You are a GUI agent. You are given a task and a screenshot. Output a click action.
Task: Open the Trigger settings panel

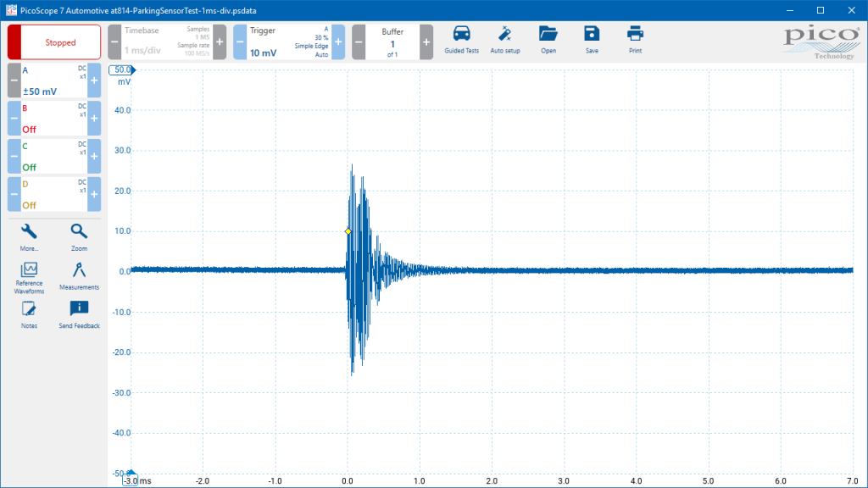pyautogui.click(x=288, y=42)
